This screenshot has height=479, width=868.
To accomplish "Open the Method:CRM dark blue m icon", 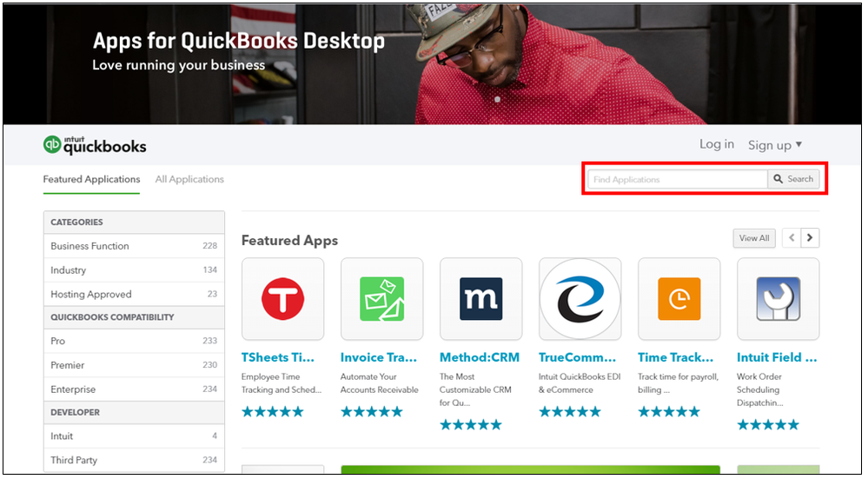I will pyautogui.click(x=481, y=299).
